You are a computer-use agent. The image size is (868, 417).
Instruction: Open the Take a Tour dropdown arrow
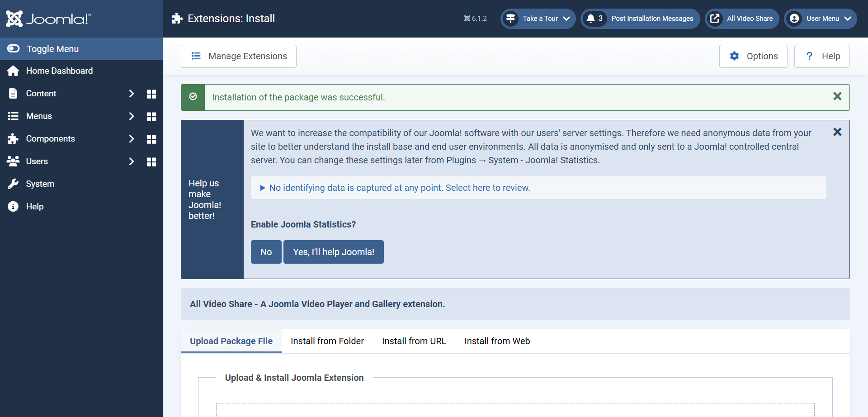(x=566, y=19)
